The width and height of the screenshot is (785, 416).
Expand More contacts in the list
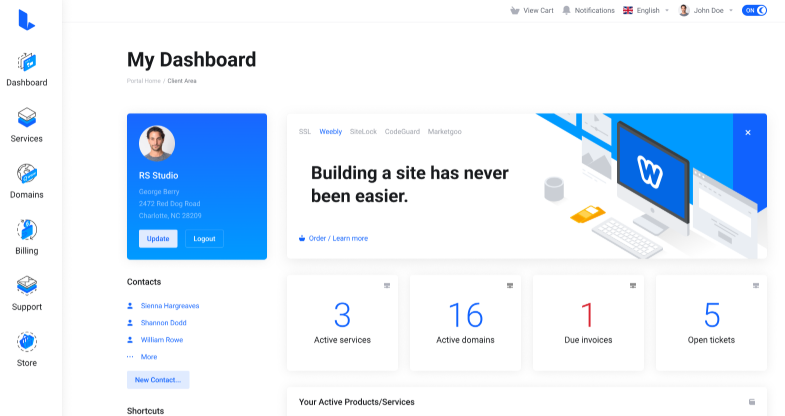[x=148, y=357]
